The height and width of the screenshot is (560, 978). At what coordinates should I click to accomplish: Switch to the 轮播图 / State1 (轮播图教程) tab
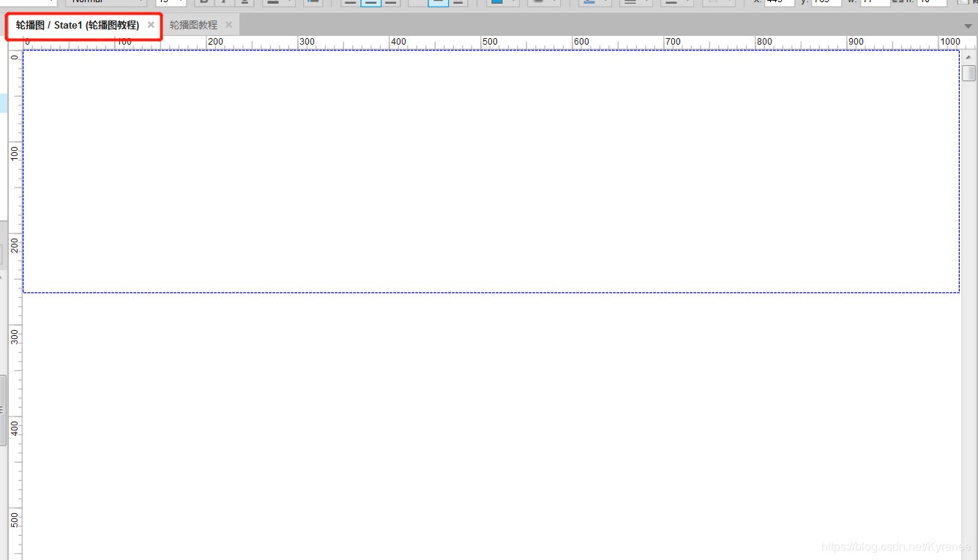pyautogui.click(x=78, y=25)
